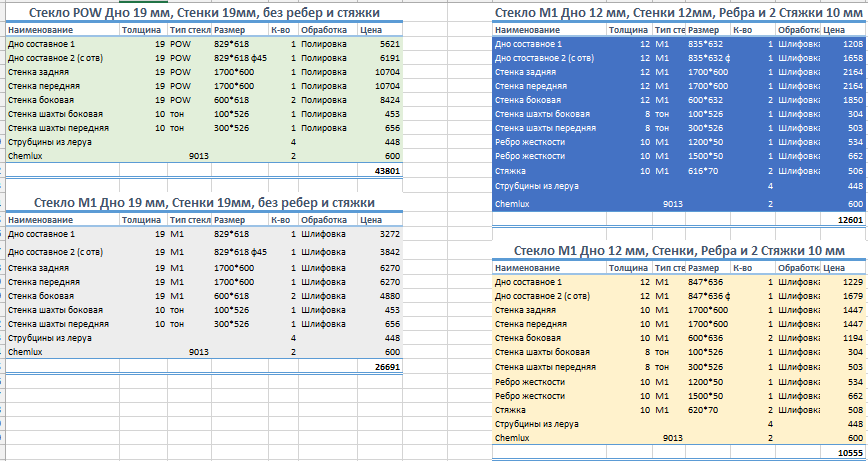868x461 pixels.
Task: Select Стяжка price 508 in yellow table
Action: (855, 410)
